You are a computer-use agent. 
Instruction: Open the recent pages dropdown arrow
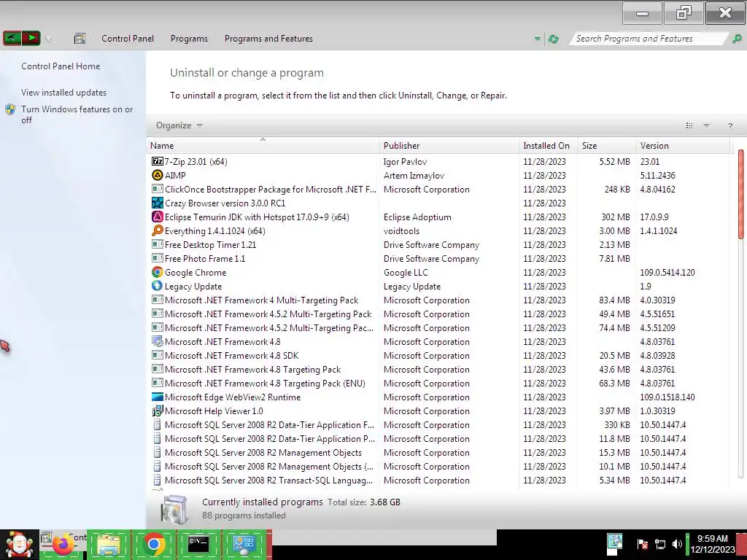48,39
